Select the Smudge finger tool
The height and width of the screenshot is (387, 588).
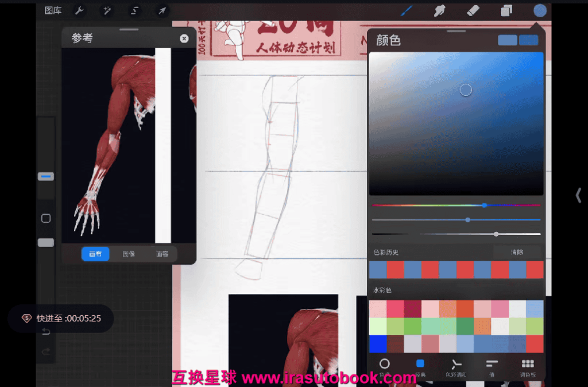440,10
